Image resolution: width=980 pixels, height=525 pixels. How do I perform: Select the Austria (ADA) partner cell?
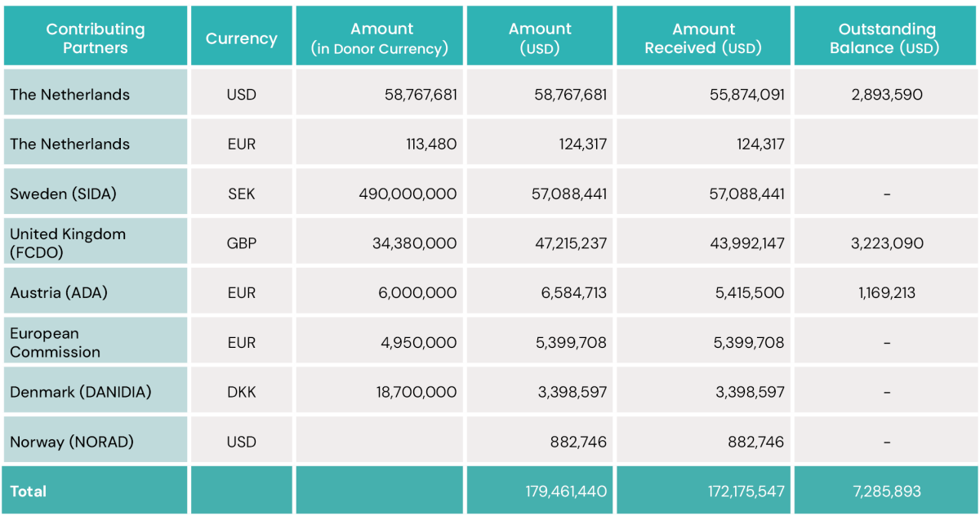59,292
